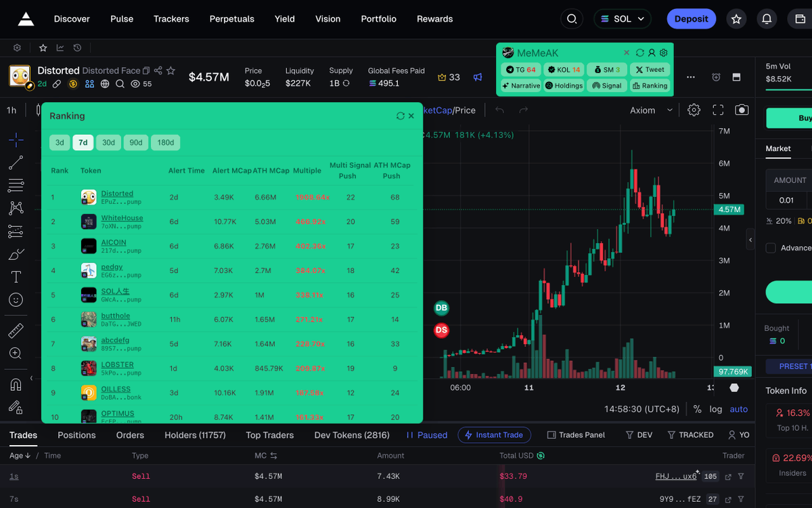This screenshot has height=508, width=812.
Task: Expand the SOL network dropdown
Action: tap(623, 19)
